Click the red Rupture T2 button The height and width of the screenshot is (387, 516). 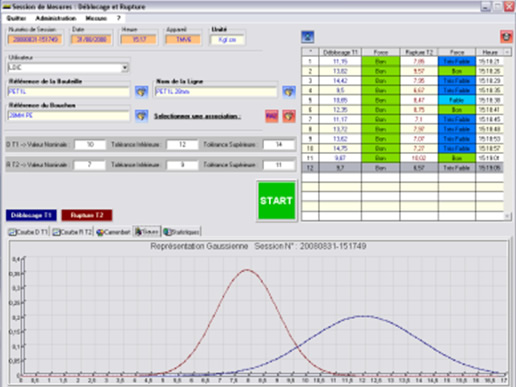point(87,215)
